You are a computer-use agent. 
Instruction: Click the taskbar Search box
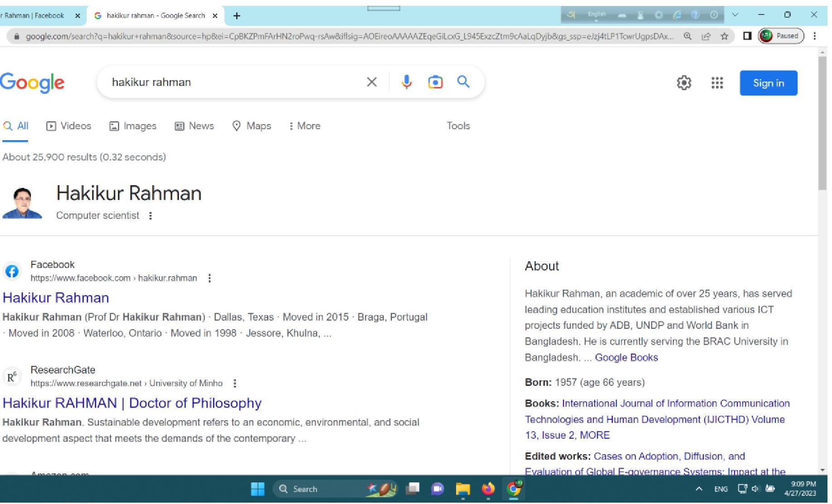(x=335, y=489)
